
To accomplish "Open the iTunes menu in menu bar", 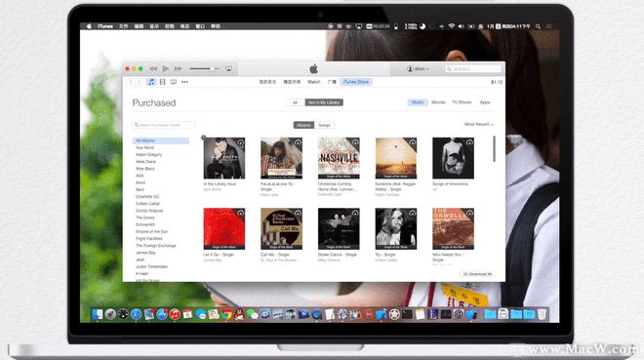I will pos(105,26).
